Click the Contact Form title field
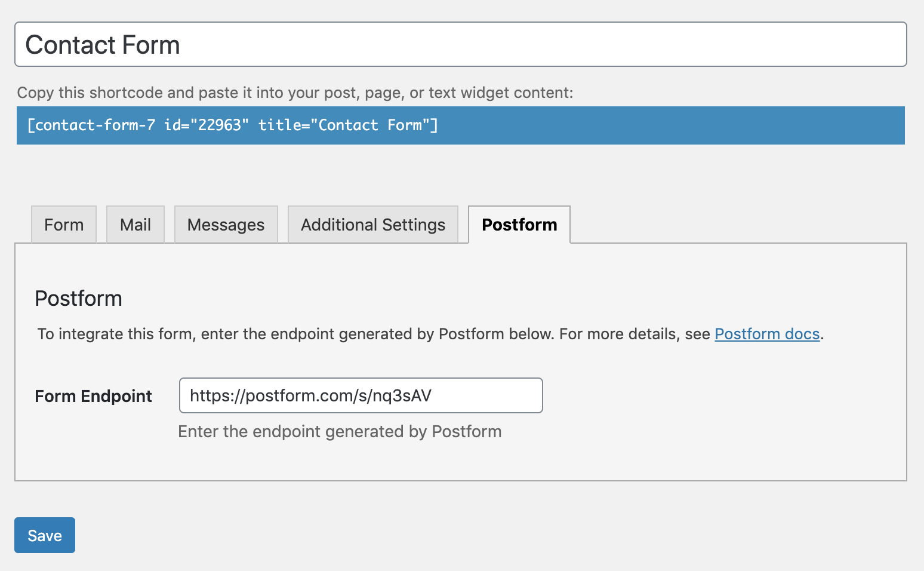This screenshot has height=571, width=924. (x=461, y=44)
